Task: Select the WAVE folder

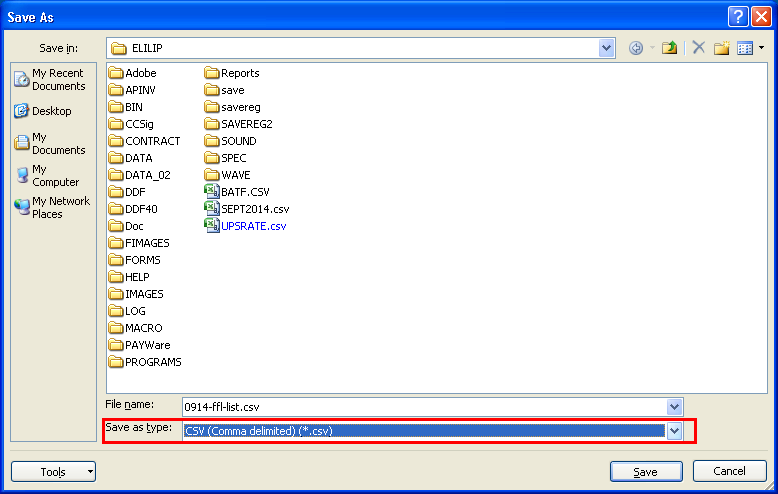Action: pos(227,175)
